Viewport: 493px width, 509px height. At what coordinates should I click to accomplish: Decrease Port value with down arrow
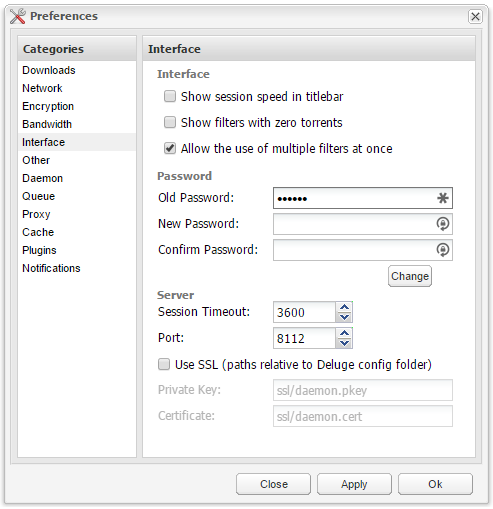(x=344, y=343)
